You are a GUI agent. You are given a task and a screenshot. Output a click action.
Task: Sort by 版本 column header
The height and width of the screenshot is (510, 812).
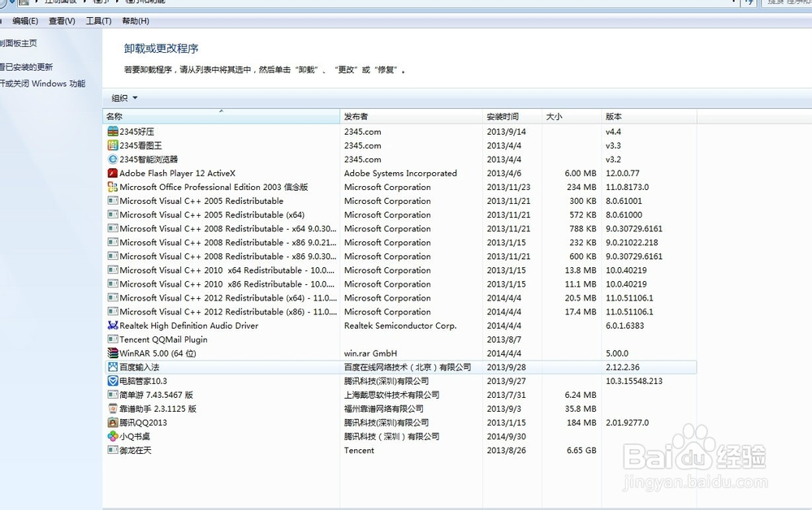coord(649,116)
